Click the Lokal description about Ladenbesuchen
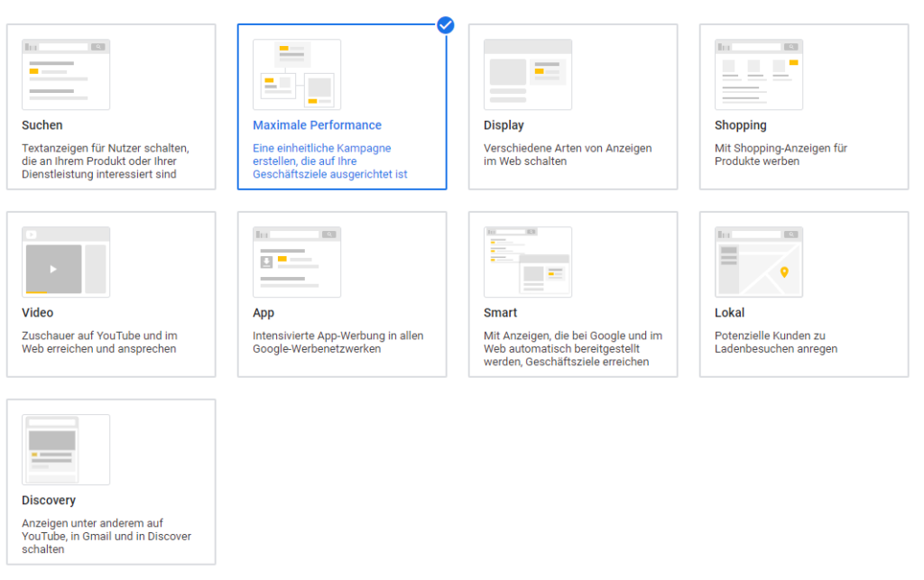This screenshot has height=580, width=924. (x=776, y=342)
